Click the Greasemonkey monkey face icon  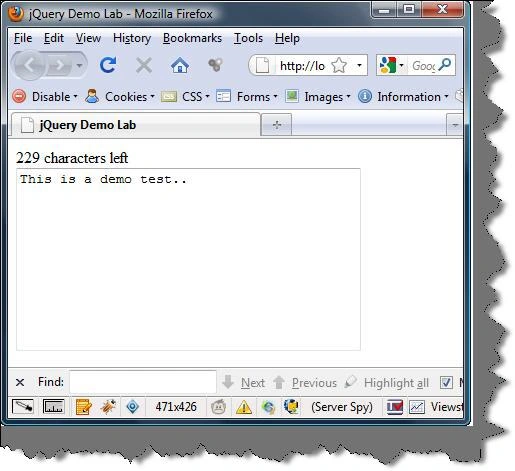tap(218, 407)
